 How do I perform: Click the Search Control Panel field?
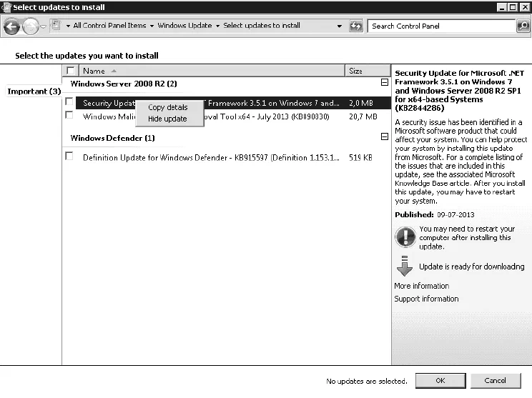coord(441,26)
